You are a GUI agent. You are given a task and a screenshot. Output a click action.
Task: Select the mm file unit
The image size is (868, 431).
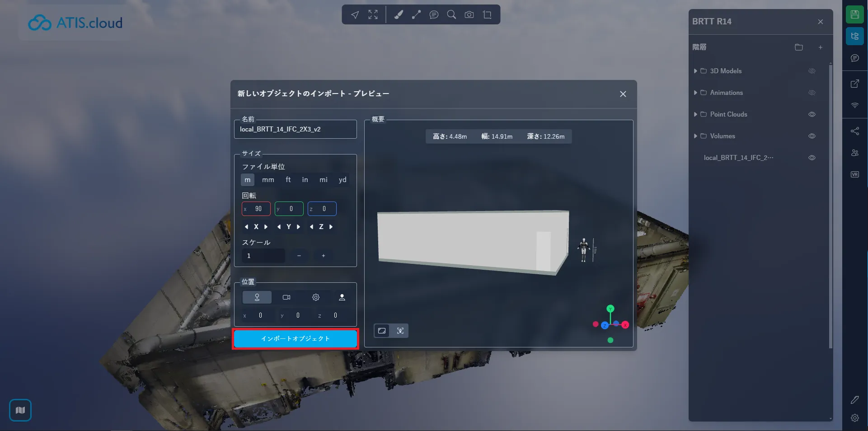pyautogui.click(x=268, y=180)
